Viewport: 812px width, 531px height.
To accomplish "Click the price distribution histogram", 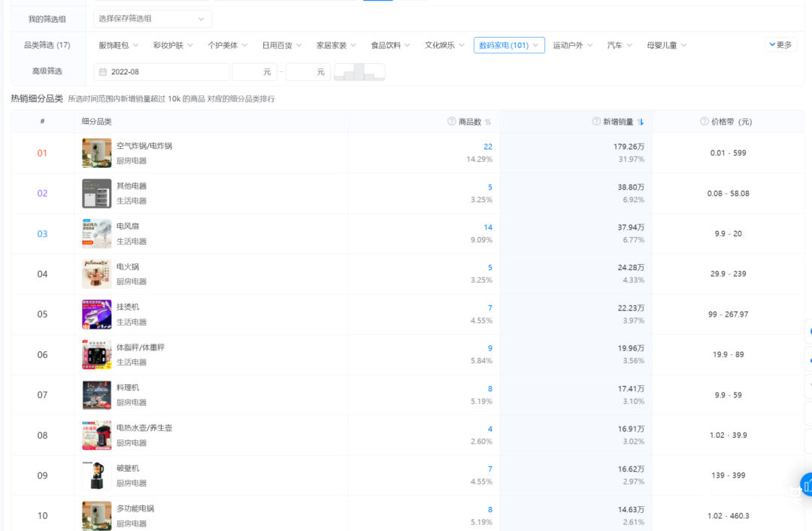I will point(359,72).
